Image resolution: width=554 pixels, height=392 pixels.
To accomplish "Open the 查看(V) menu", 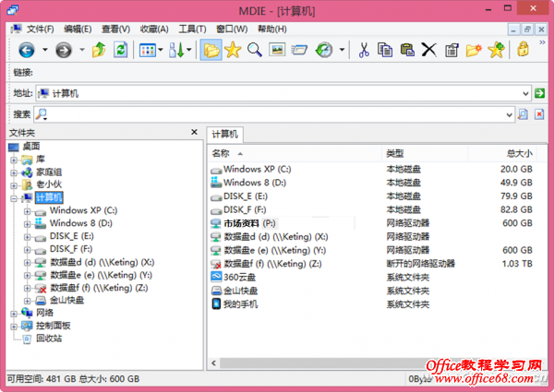I will click(116, 30).
